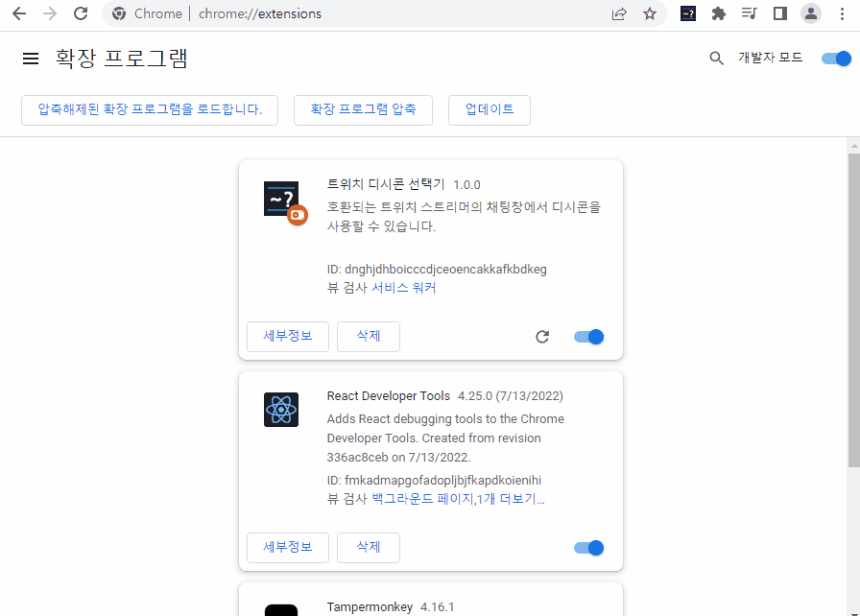Click the vertical page scrollbar thumb
This screenshot has height=616, width=860.
click(x=854, y=310)
